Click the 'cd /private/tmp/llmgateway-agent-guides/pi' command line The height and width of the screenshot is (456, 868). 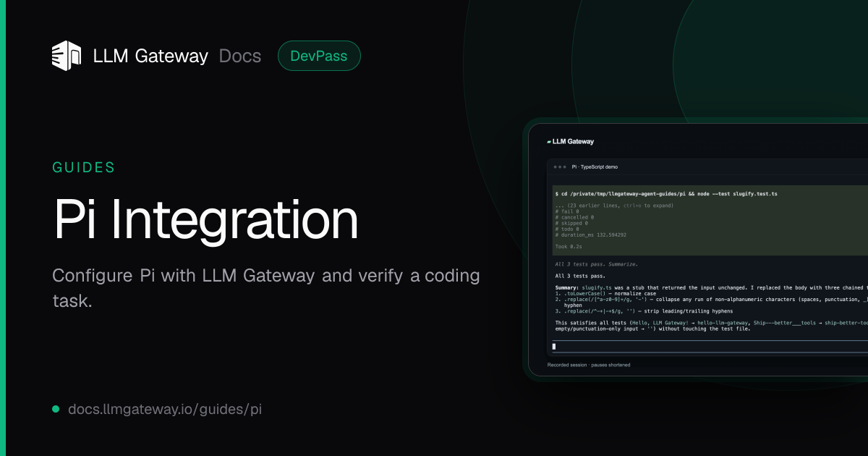(x=666, y=194)
